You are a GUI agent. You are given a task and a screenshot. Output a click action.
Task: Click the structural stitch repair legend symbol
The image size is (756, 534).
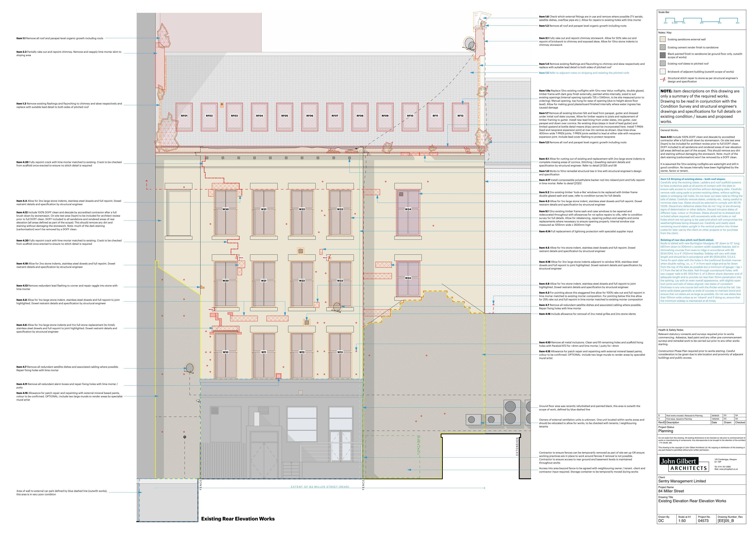(x=662, y=80)
